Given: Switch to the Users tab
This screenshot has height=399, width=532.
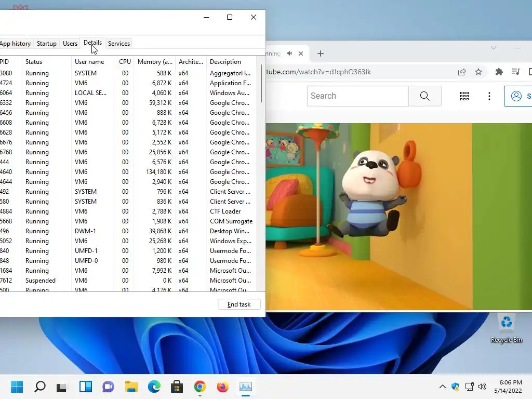Looking at the screenshot, I should (x=70, y=44).
